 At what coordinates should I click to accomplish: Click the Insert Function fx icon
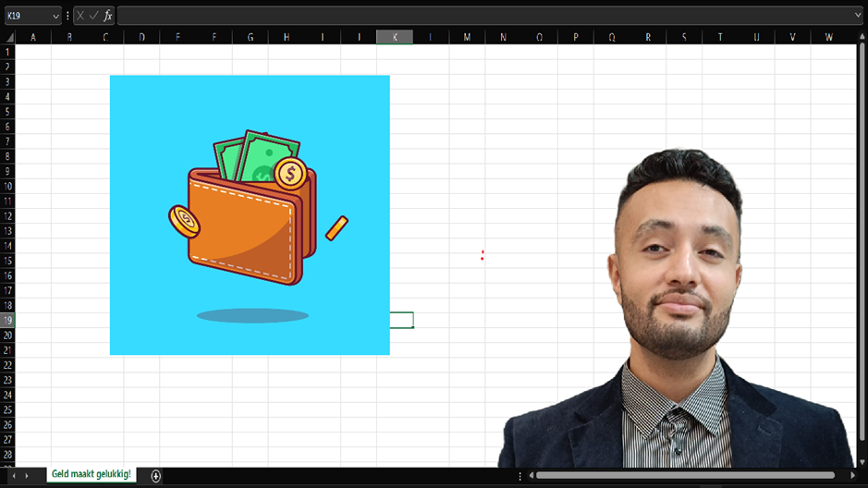[x=107, y=16]
